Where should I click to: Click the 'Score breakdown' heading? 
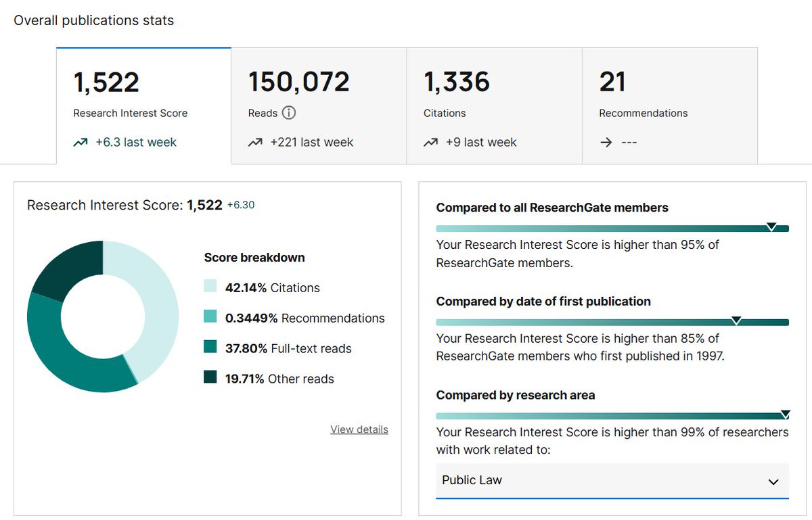point(254,258)
